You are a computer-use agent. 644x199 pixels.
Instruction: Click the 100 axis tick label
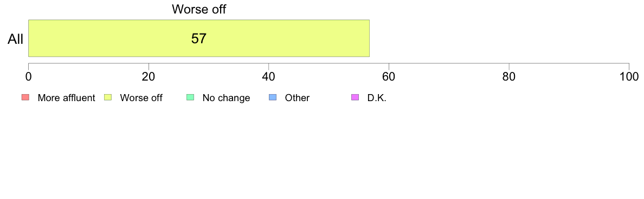629,77
